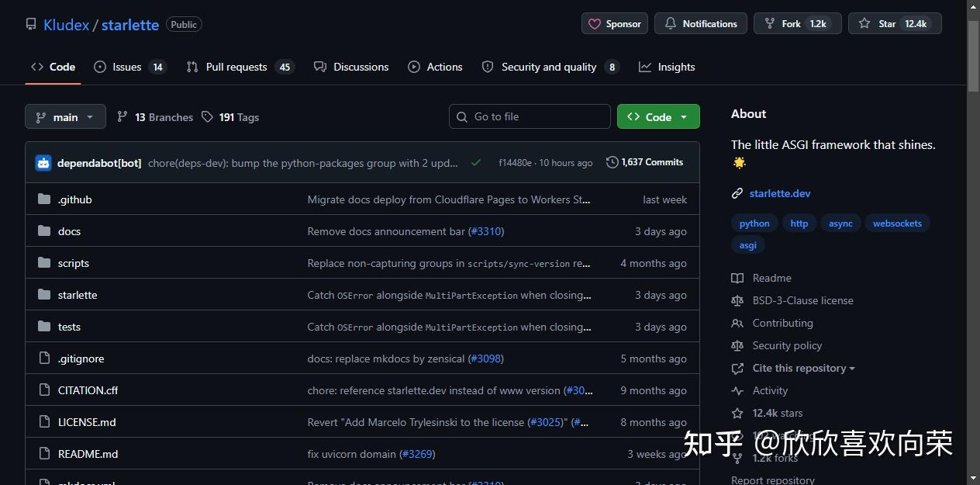This screenshot has width=980, height=485.
Task: Open pull request #3025 link
Action: click(547, 422)
